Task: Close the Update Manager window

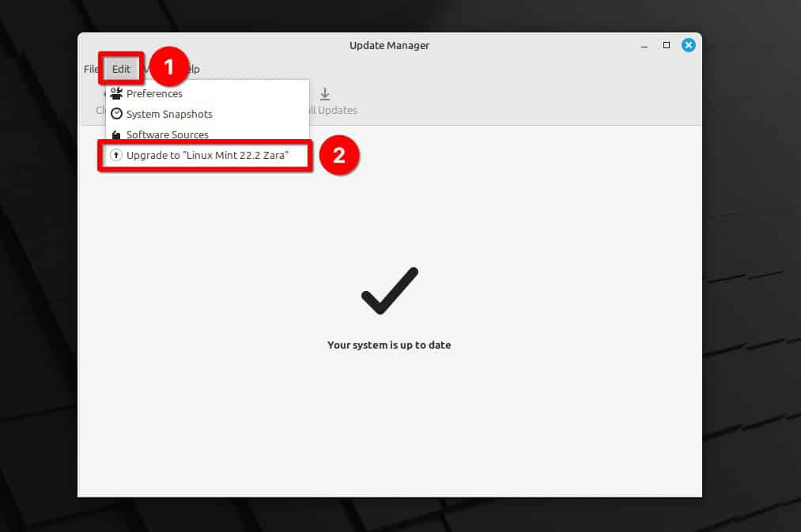Action: pos(689,45)
